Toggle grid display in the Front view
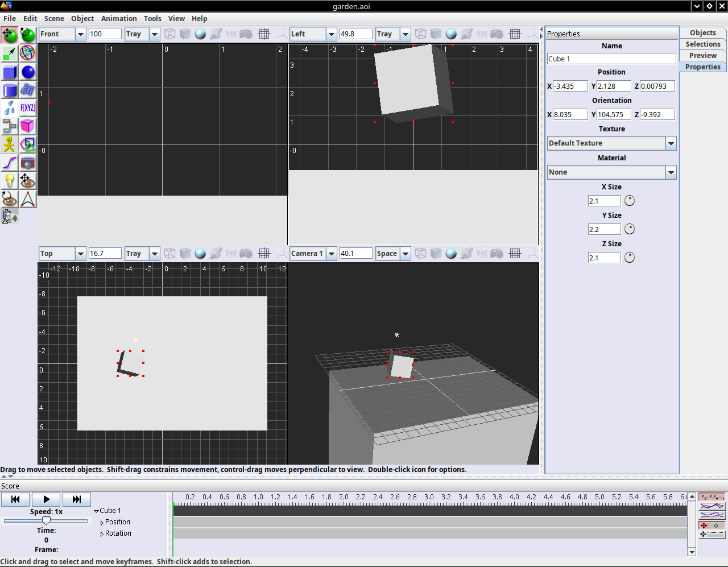Image resolution: width=728 pixels, height=567 pixels. click(x=264, y=34)
